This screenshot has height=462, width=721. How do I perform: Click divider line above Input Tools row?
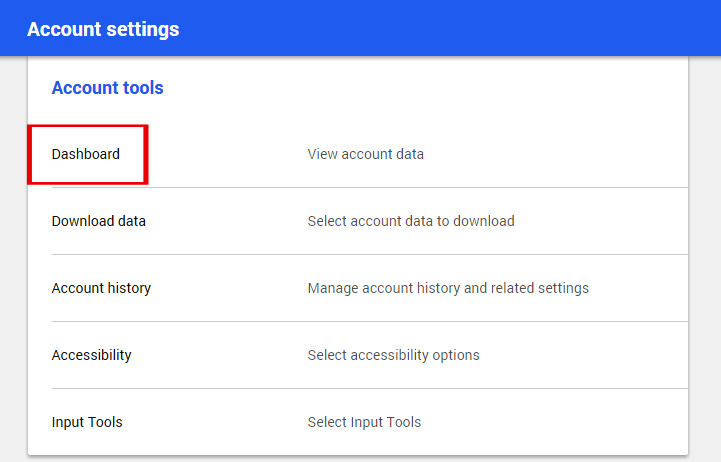[370, 388]
